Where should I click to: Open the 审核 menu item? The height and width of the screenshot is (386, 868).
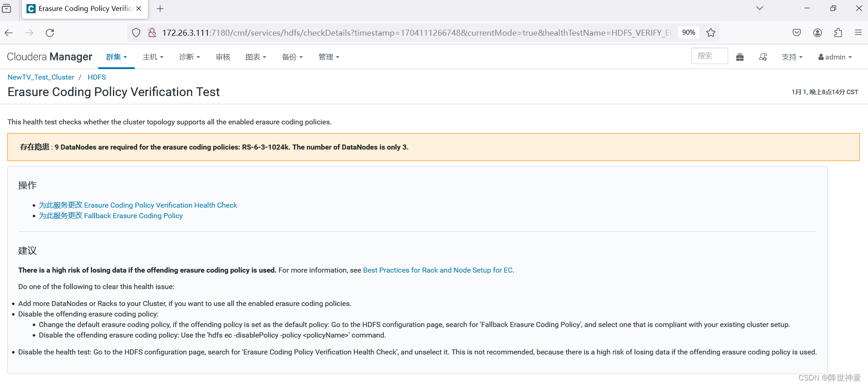click(x=223, y=57)
